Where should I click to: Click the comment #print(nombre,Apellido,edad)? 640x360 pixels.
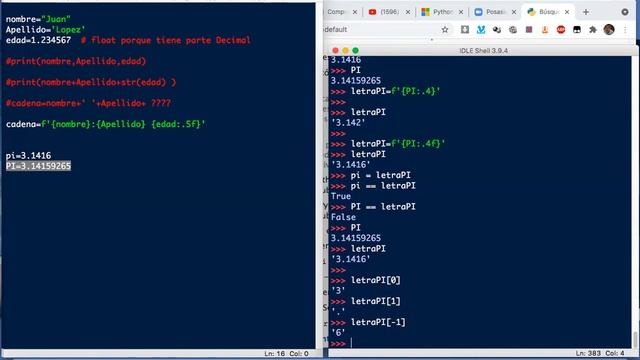[x=76, y=61]
